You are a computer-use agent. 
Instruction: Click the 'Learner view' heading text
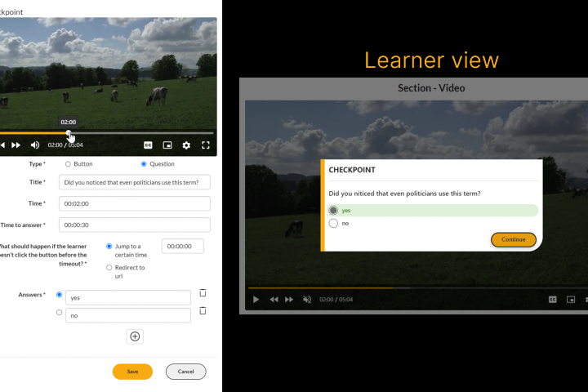[x=432, y=60]
